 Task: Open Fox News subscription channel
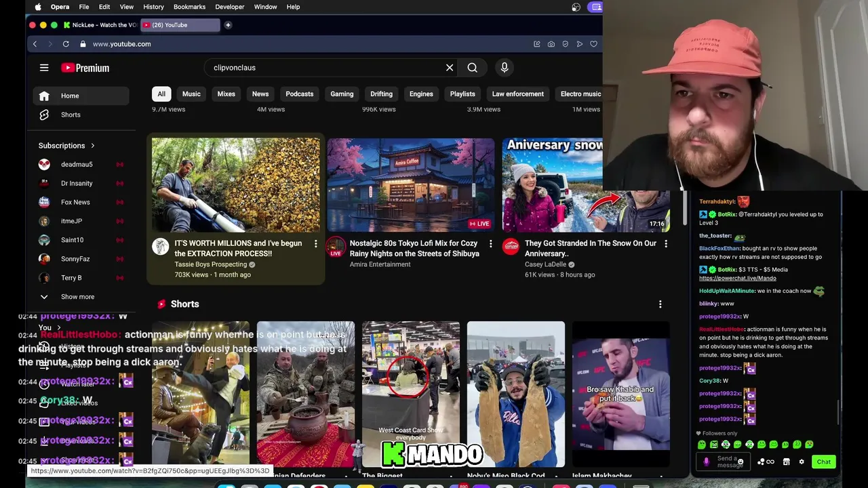point(81,203)
